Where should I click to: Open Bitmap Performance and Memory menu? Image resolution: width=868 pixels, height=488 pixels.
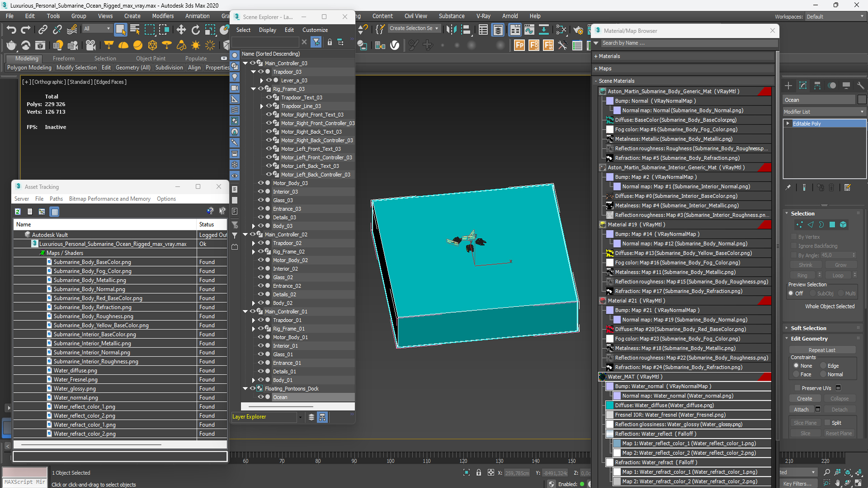110,199
